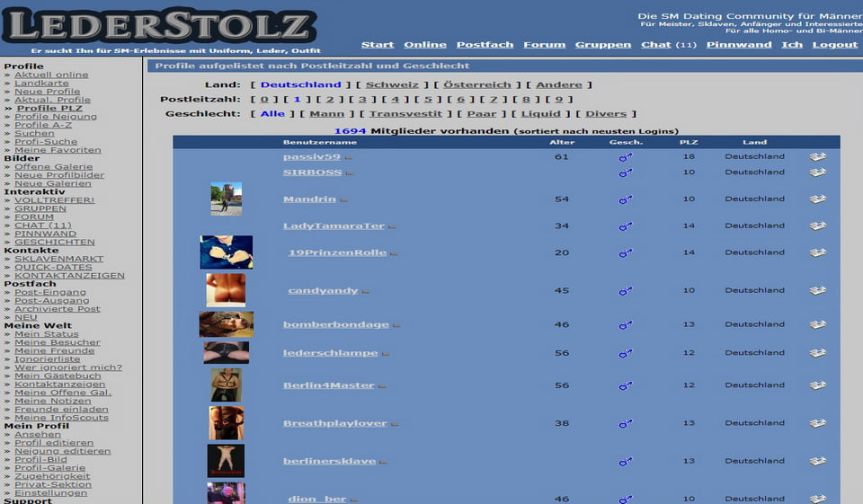Filter gender by Transvestit
Viewport: 863px width, 504px height.
405,114
